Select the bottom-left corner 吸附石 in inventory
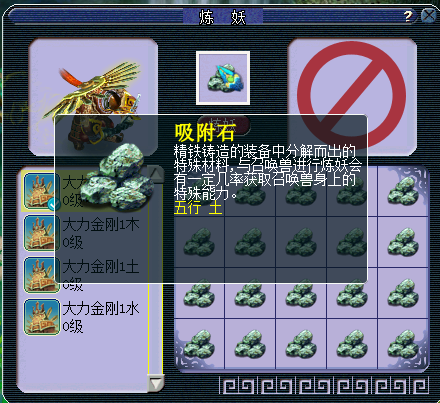Screen dimensions: 440x403 [x=199, y=344]
